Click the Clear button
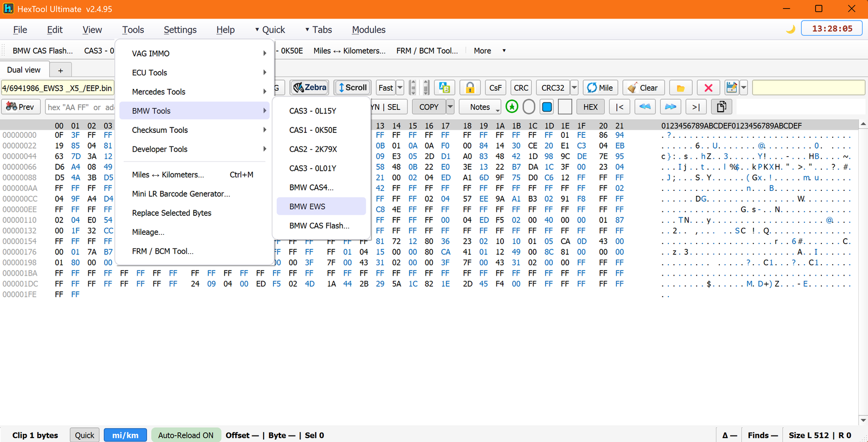Viewport: 868px width, 442px height. coord(643,87)
